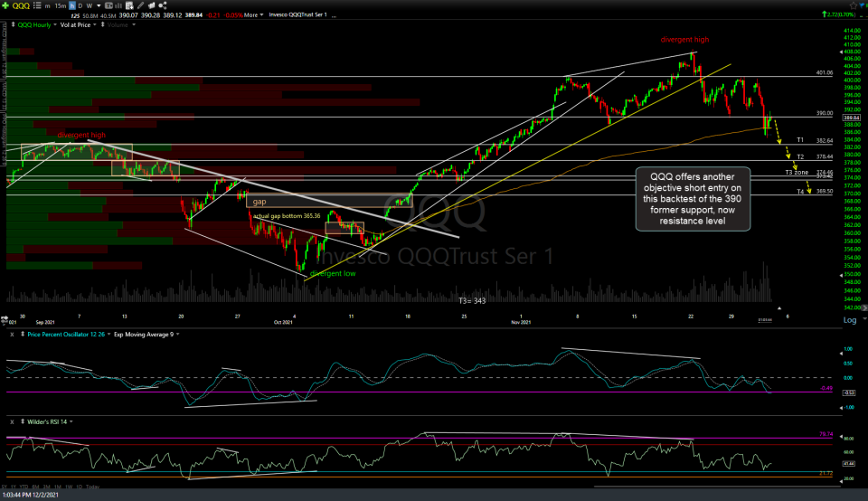Open the dropdown arrow next to Log
This screenshot has width=868, height=501.
864,320
